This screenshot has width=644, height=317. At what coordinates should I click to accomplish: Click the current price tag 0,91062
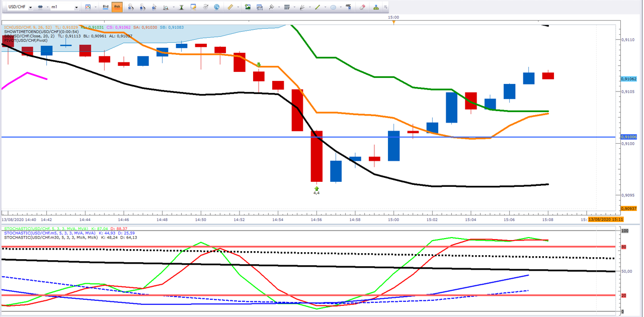click(629, 79)
